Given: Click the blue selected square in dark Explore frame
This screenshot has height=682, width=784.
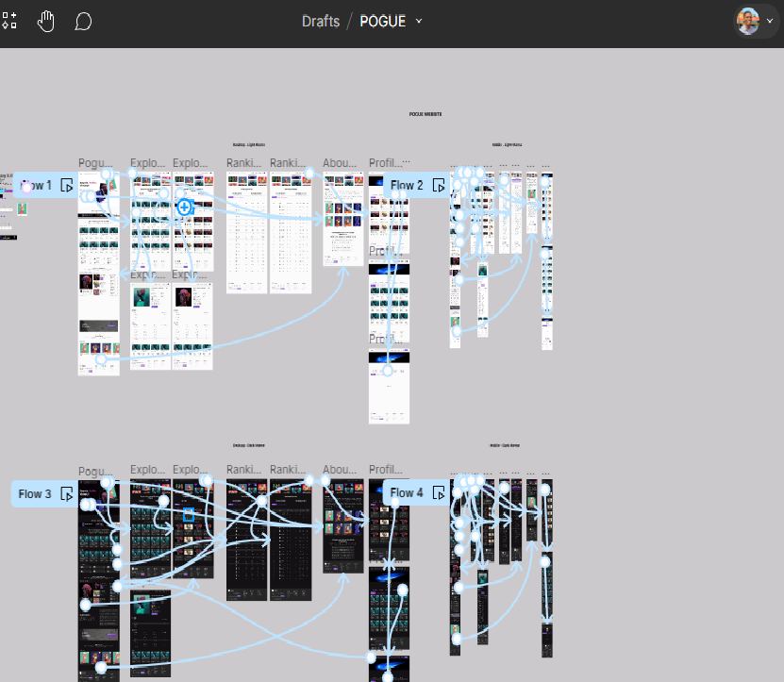Looking at the screenshot, I should [189, 514].
